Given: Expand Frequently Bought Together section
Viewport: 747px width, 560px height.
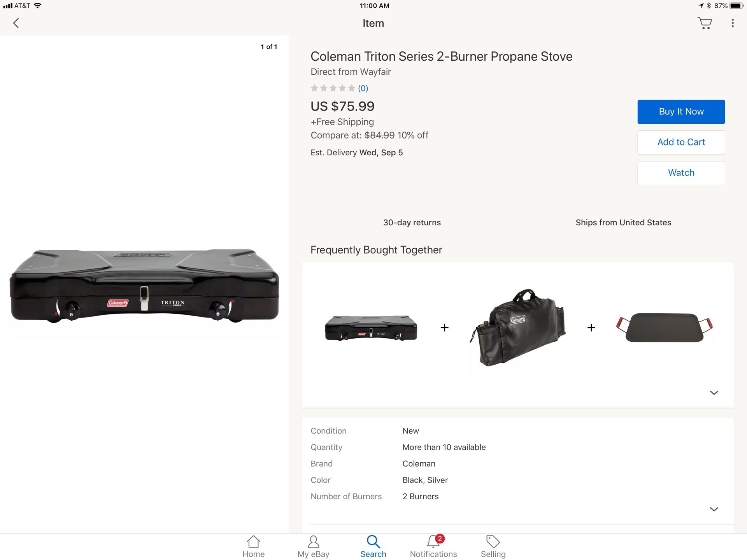Looking at the screenshot, I should [x=714, y=393].
